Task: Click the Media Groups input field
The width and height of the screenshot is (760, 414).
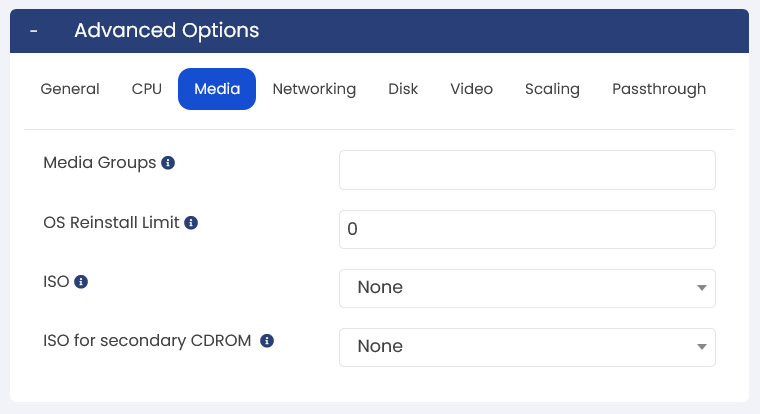Action: 527,170
